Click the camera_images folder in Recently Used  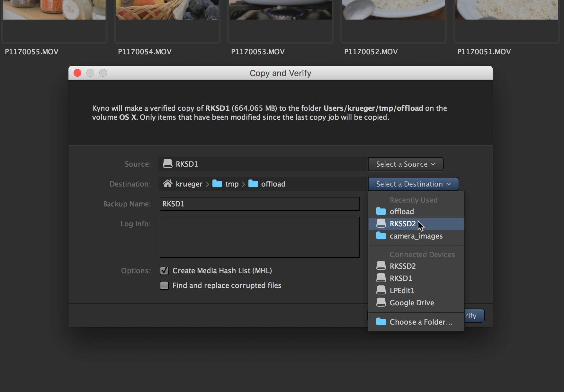[416, 236]
